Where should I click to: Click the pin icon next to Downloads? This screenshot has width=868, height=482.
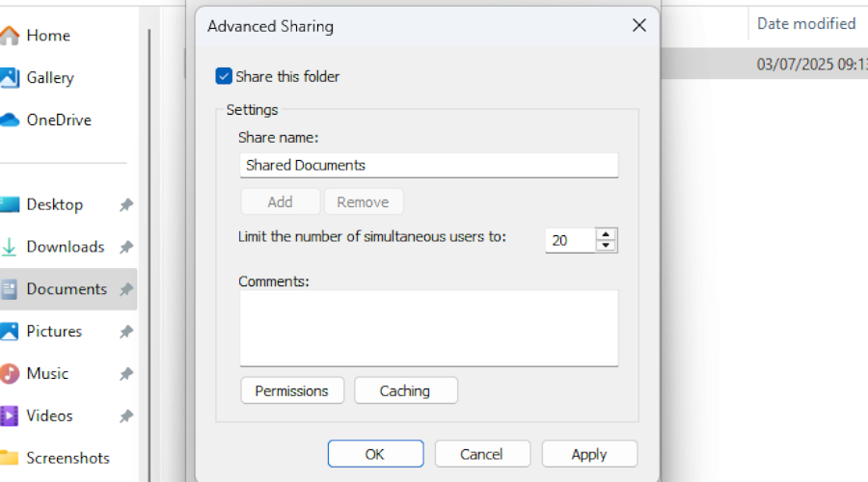[126, 247]
